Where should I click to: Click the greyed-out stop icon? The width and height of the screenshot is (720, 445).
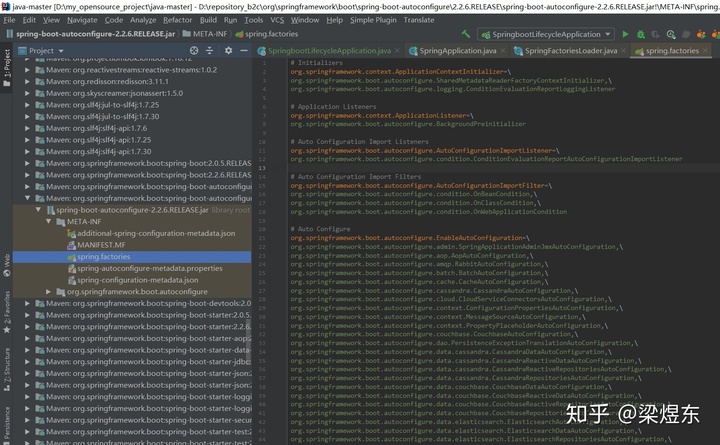(x=686, y=34)
